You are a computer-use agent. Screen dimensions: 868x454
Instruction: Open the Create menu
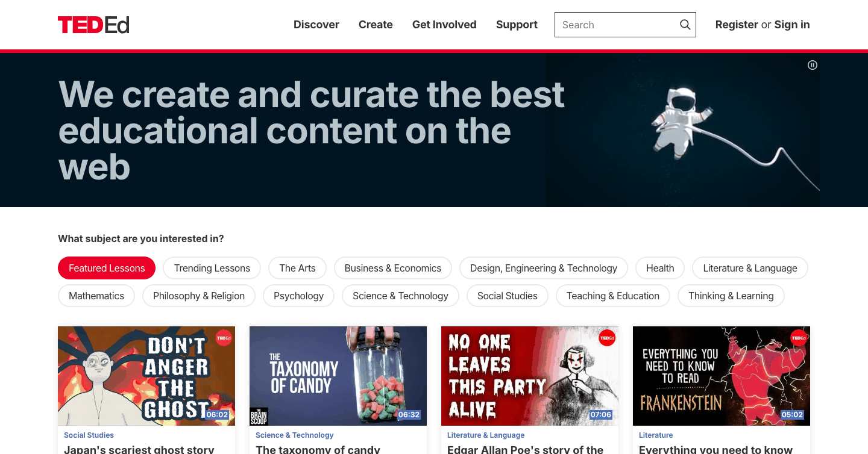376,25
